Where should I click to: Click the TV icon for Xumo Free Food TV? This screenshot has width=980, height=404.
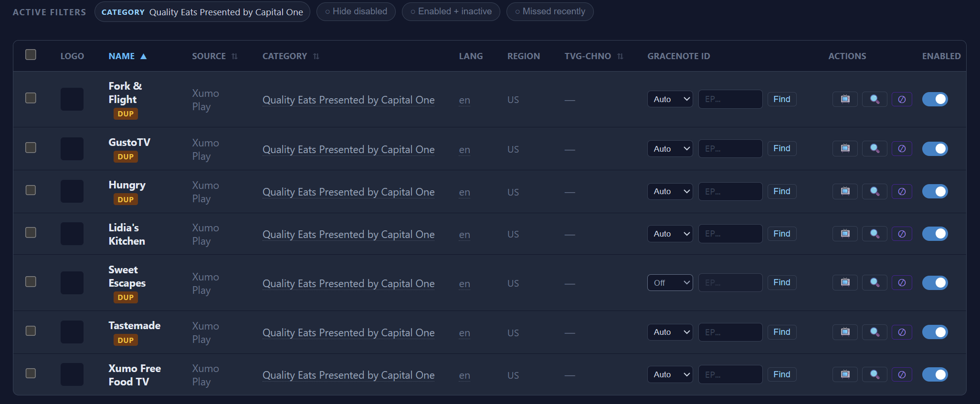click(x=845, y=374)
